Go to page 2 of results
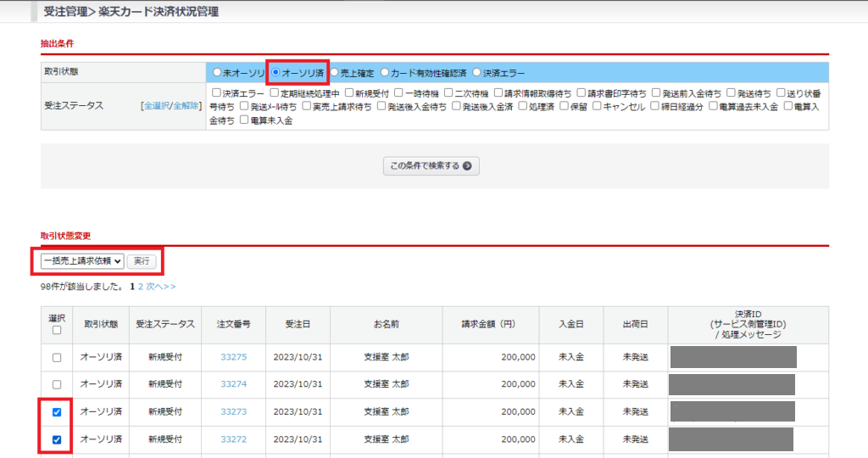Image resolution: width=868 pixels, height=458 pixels. pyautogui.click(x=141, y=287)
